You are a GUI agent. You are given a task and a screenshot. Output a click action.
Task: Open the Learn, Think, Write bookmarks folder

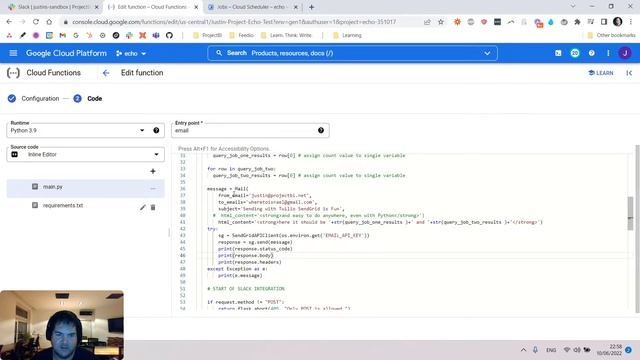[286, 36]
